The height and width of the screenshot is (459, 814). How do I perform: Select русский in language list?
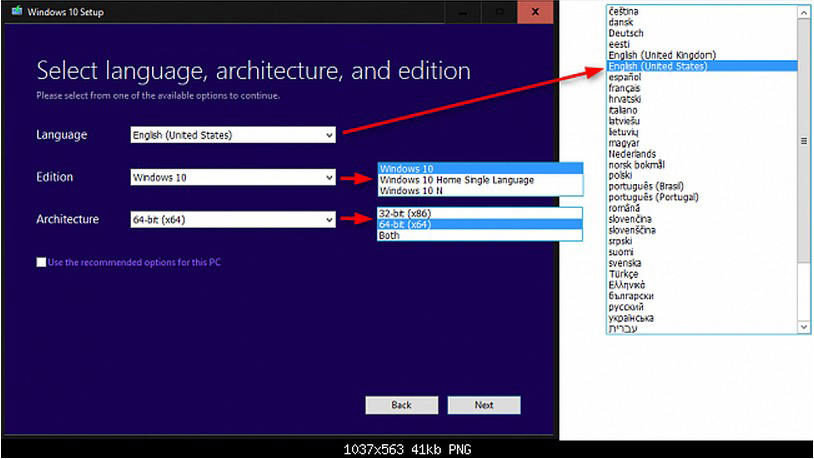click(702, 307)
